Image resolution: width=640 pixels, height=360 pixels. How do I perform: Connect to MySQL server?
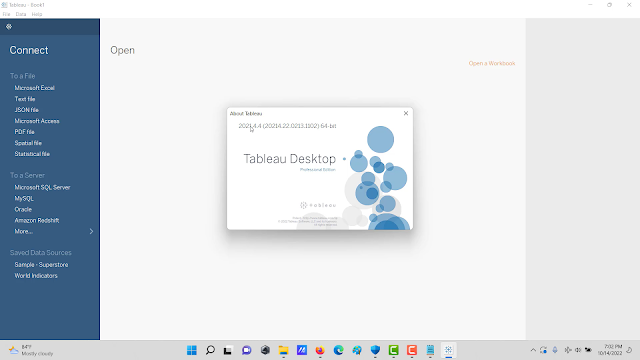24,198
